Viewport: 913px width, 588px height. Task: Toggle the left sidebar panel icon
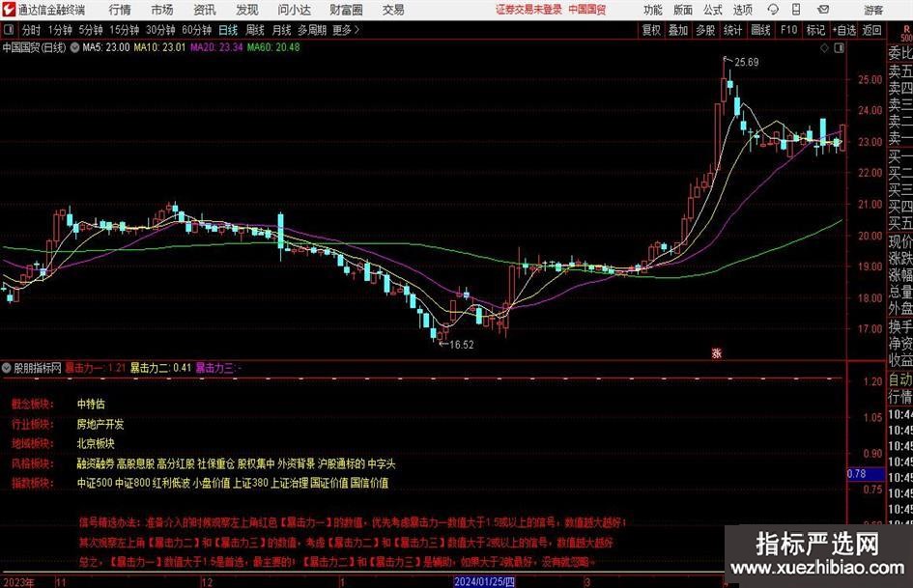(9, 30)
